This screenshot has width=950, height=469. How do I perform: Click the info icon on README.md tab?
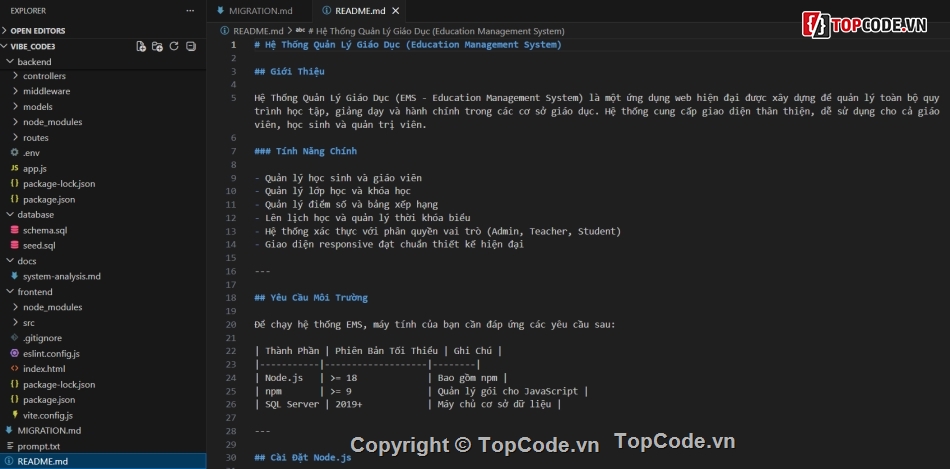click(327, 11)
